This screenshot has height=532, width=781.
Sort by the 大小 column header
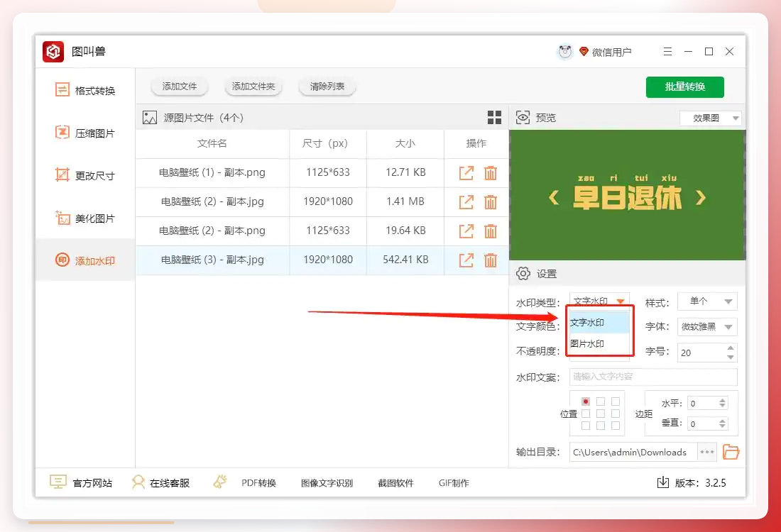pyautogui.click(x=405, y=143)
